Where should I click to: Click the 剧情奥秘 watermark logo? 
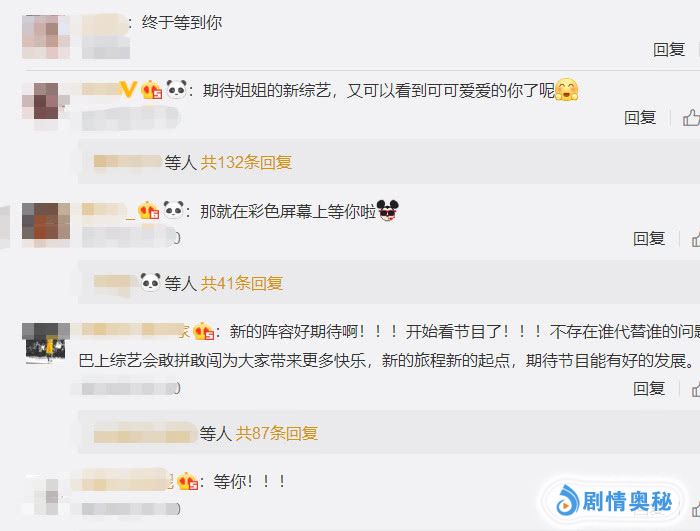point(614,501)
